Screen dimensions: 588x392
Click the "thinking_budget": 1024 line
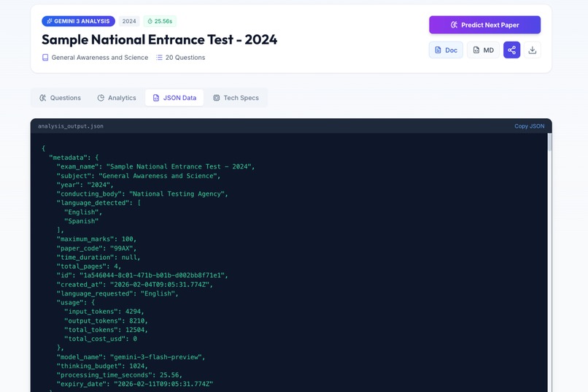(102, 366)
